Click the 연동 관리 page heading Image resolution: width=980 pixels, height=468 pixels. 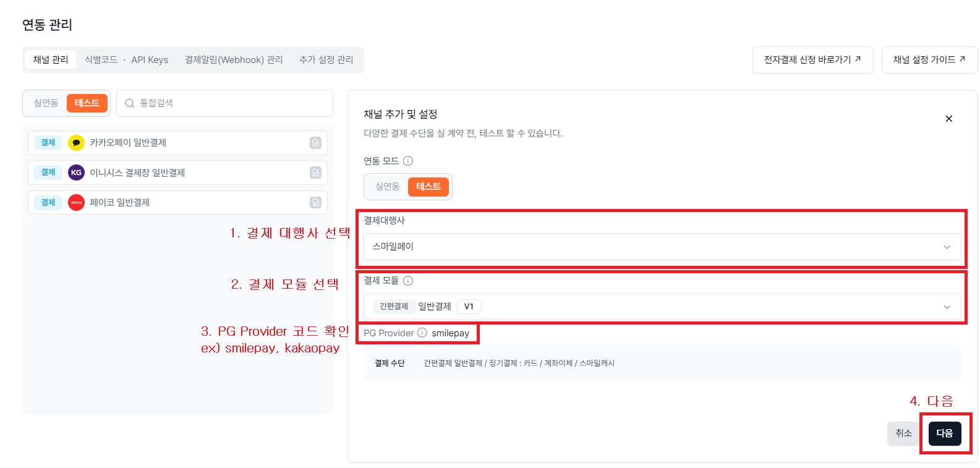point(48,25)
